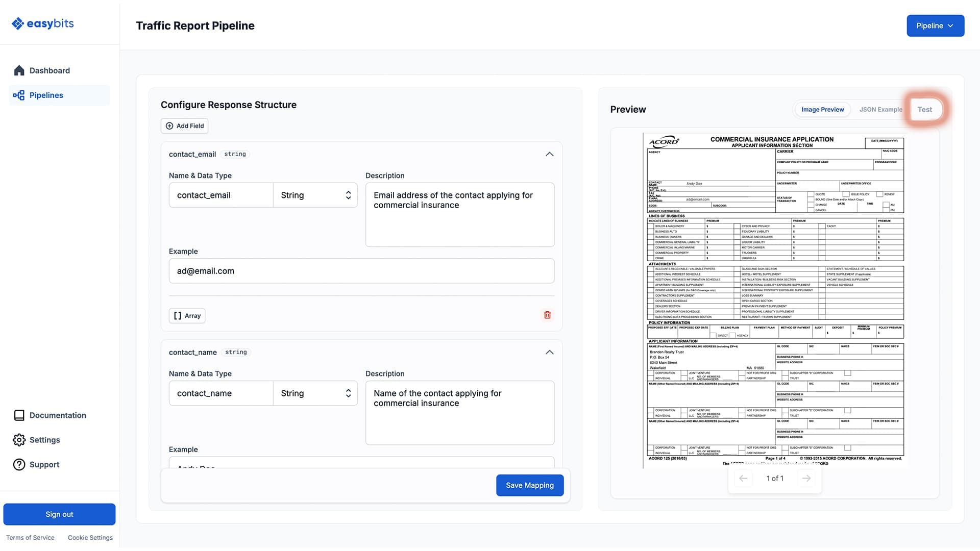
Task: Select the Test preview tab
Action: pos(925,109)
